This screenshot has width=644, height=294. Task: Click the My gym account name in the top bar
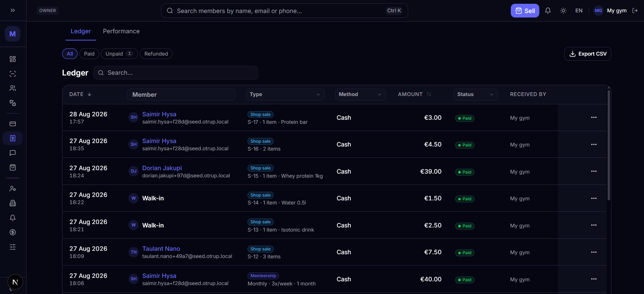coord(617,11)
